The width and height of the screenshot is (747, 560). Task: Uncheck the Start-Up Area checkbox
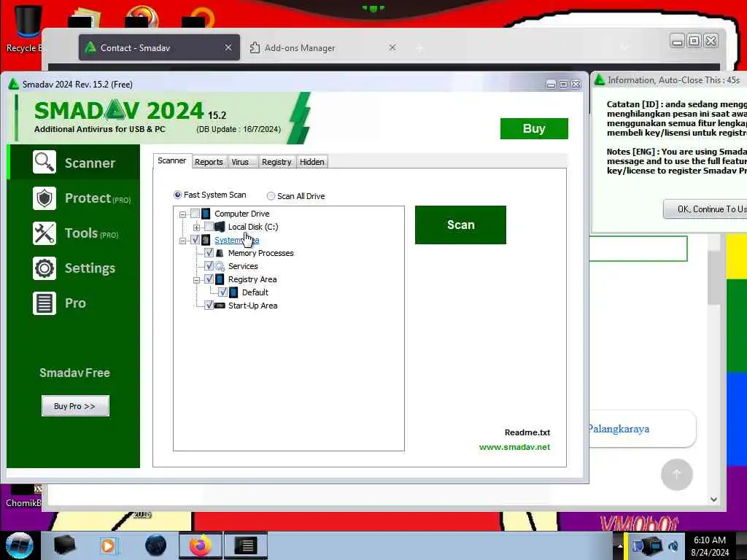click(x=209, y=306)
